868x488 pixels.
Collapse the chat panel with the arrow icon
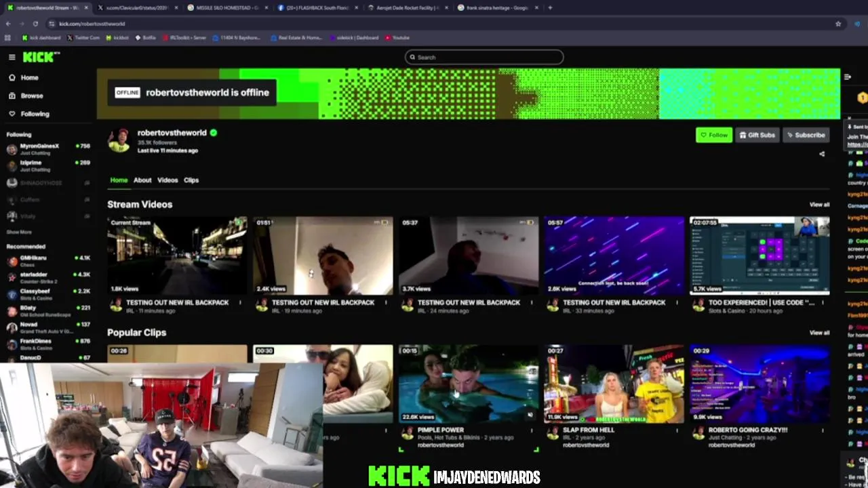[x=847, y=77]
